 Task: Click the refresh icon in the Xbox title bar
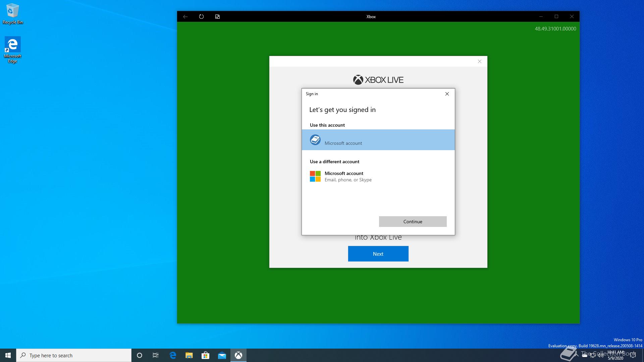pyautogui.click(x=201, y=16)
